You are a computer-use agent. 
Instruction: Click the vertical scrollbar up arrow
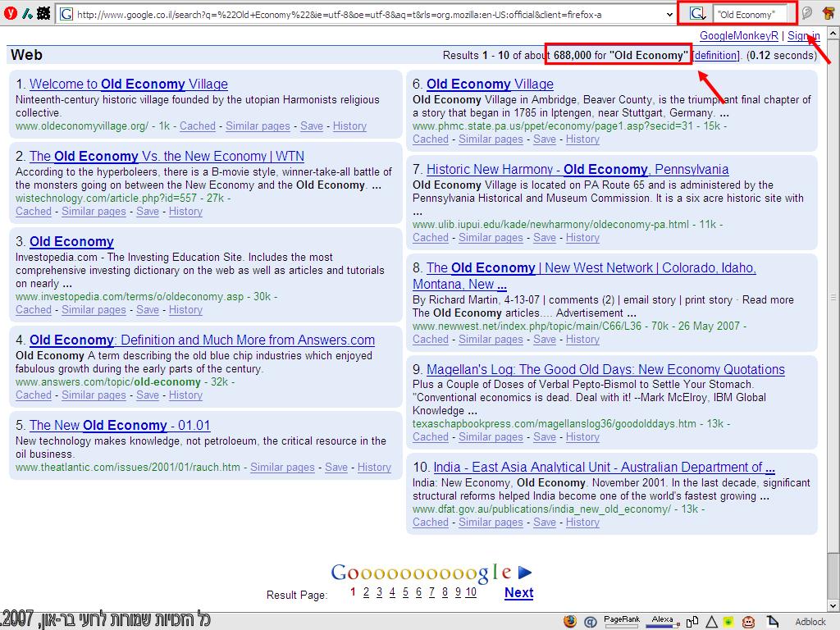click(833, 33)
